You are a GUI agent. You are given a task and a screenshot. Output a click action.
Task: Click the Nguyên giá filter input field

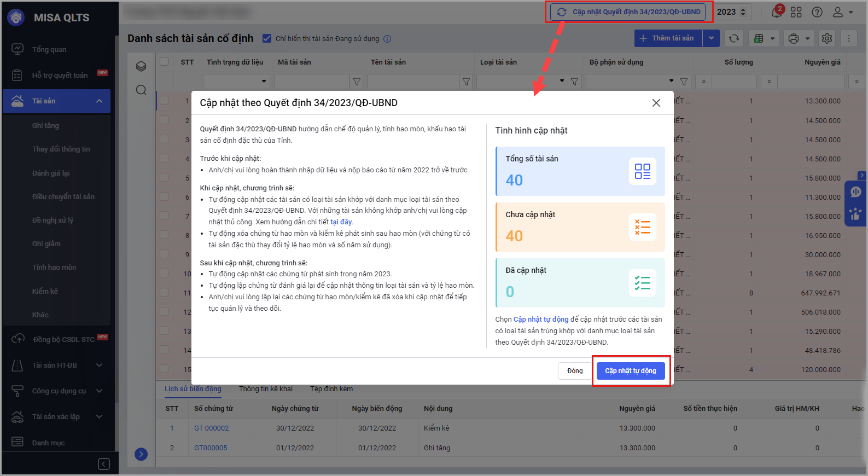811,82
